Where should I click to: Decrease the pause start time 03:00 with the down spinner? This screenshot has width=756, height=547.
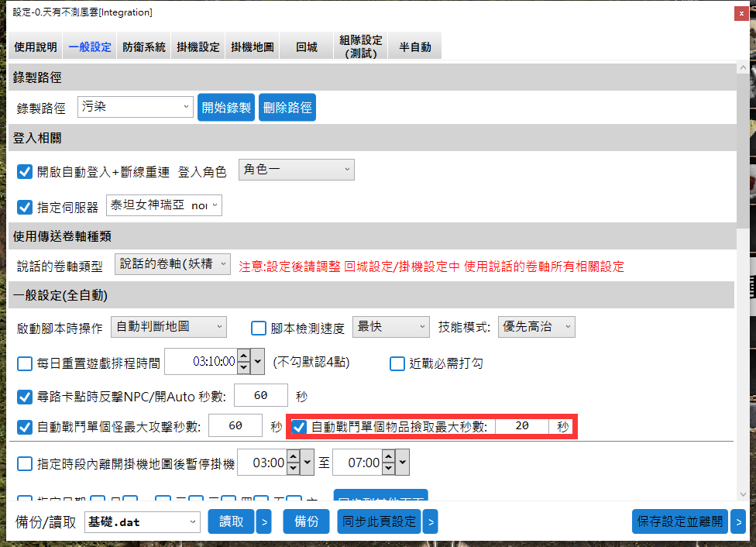(293, 469)
